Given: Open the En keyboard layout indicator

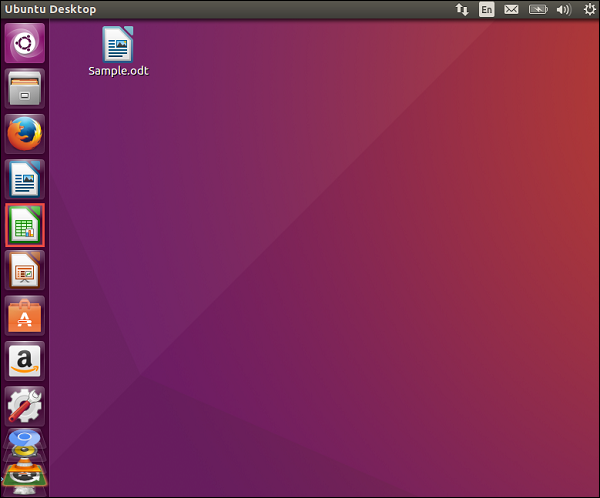Looking at the screenshot, I should tap(486, 10).
